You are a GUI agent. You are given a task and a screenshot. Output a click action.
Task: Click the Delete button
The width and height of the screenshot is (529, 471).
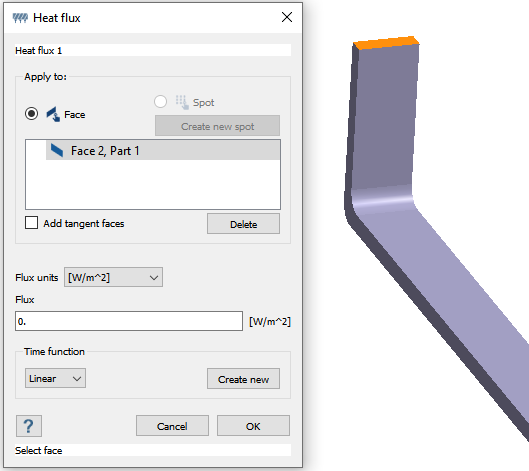coord(243,224)
